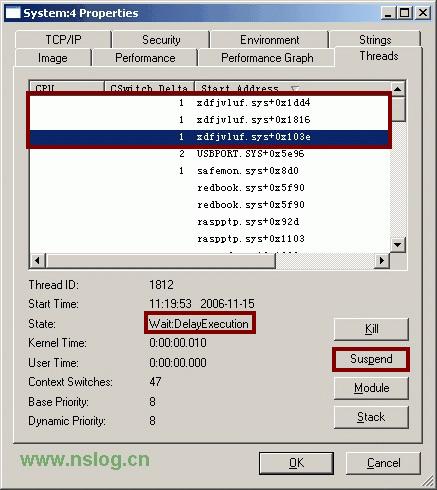The height and width of the screenshot is (490, 437).
Task: Switch to the Strings tab
Action: 375,39
